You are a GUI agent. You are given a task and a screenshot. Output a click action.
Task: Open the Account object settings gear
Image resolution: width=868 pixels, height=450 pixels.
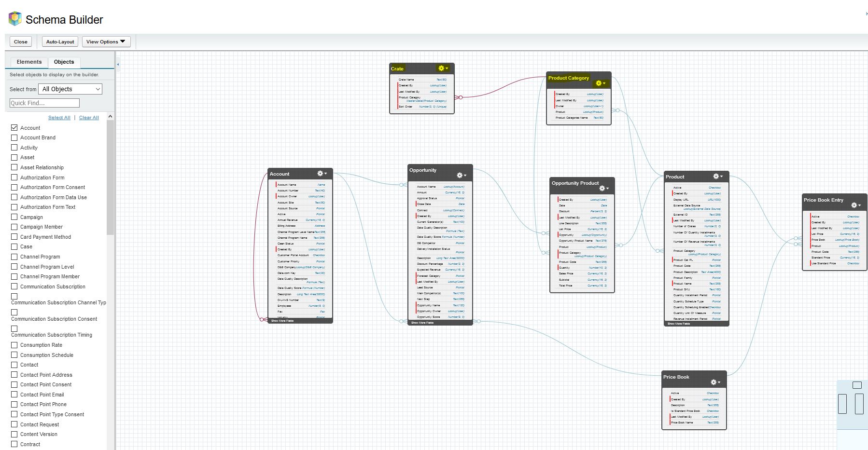tap(321, 174)
